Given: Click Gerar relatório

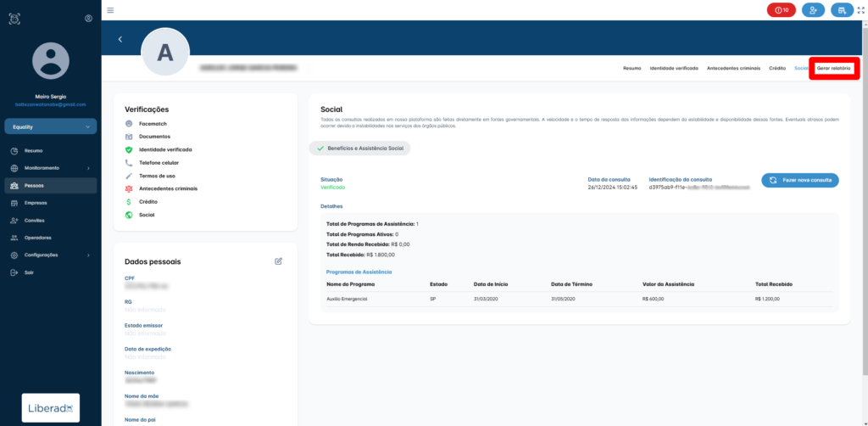Looking at the screenshot, I should coord(835,68).
